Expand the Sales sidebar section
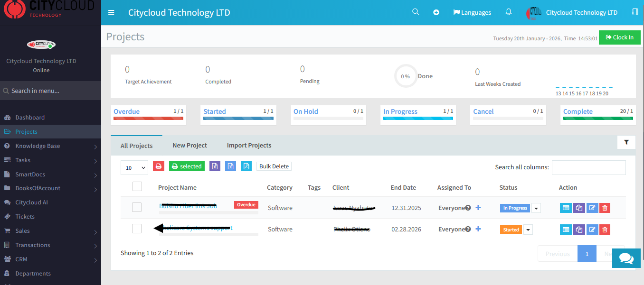This screenshot has width=644, height=285. coord(50,231)
